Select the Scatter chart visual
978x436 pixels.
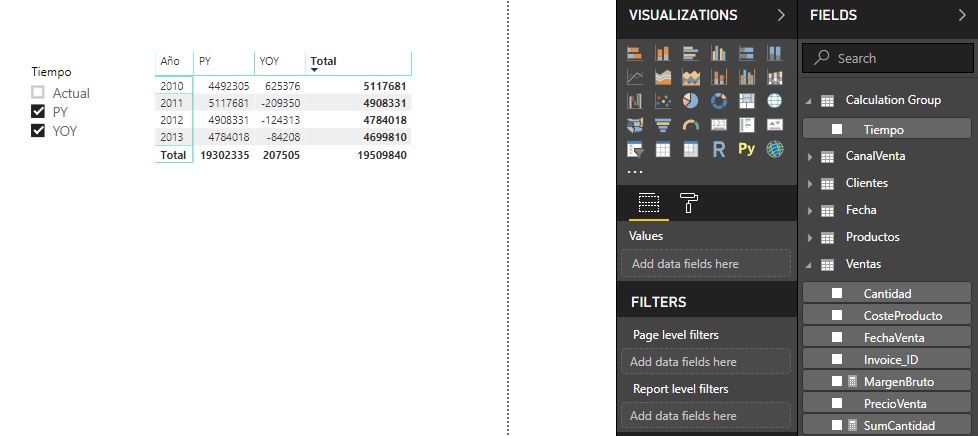662,101
